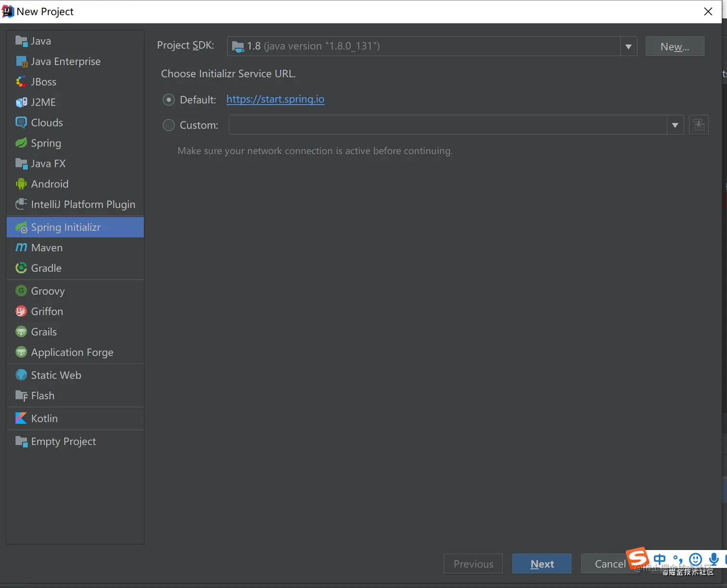Click the Kotlin K icon
Image resolution: width=727 pixels, height=588 pixels.
point(21,418)
